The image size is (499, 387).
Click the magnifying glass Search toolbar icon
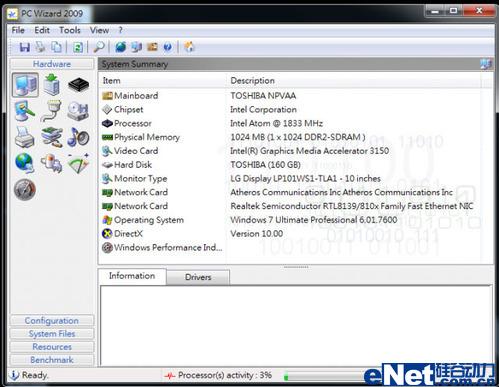tap(99, 47)
